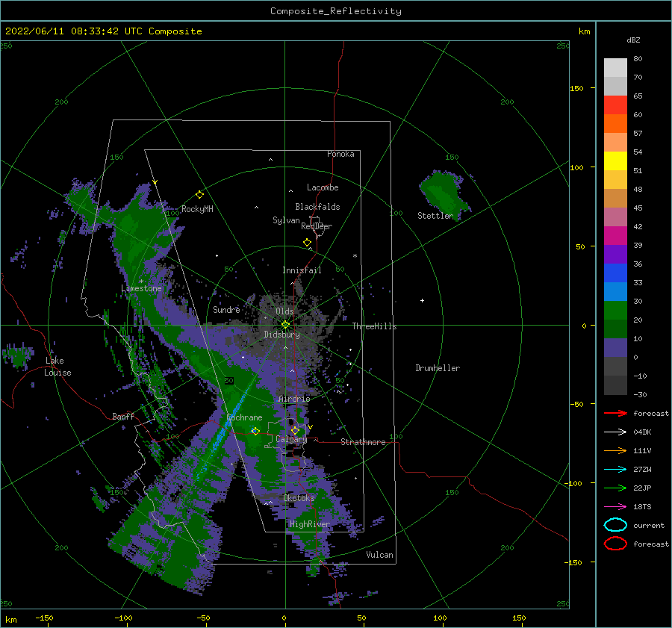Screen dimensions: 672x628
Task: Click the yellow diamond marker over Calgary
Action: click(x=295, y=430)
